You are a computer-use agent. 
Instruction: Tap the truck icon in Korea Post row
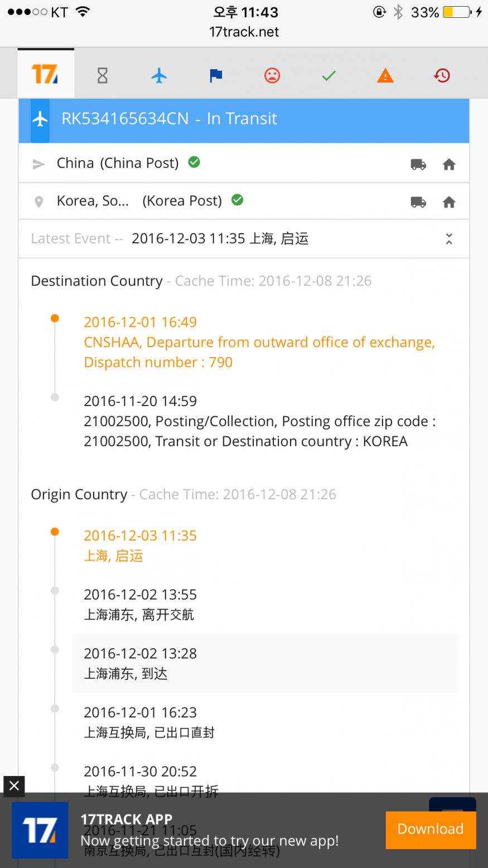click(418, 202)
